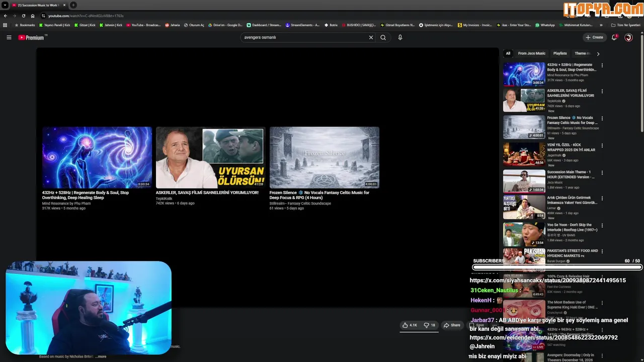Clear the search box text

tap(371, 37)
